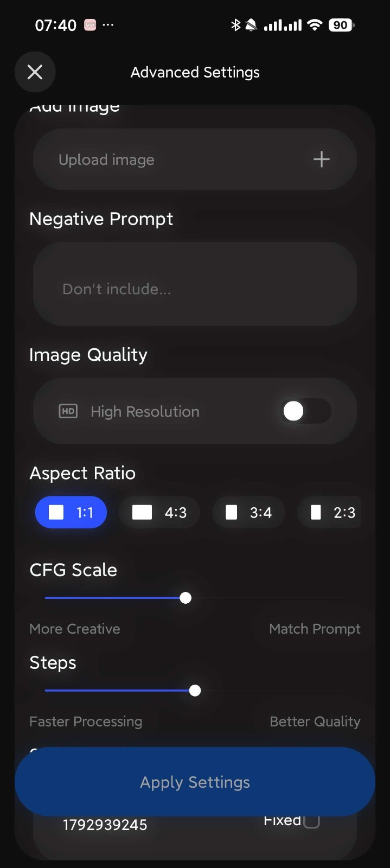This screenshot has height=868, width=390.
Task: Tap the Bluetooth icon in status bar
Action: 235,25
